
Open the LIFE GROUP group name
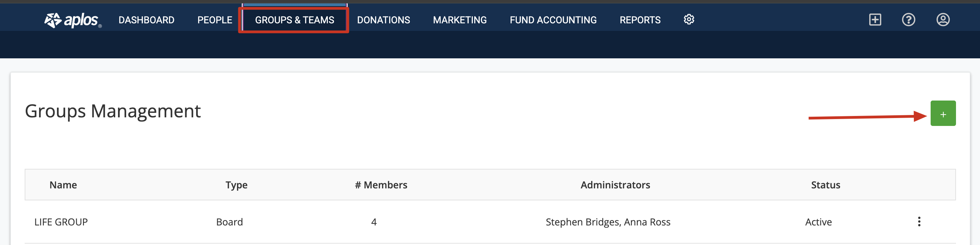click(x=61, y=222)
